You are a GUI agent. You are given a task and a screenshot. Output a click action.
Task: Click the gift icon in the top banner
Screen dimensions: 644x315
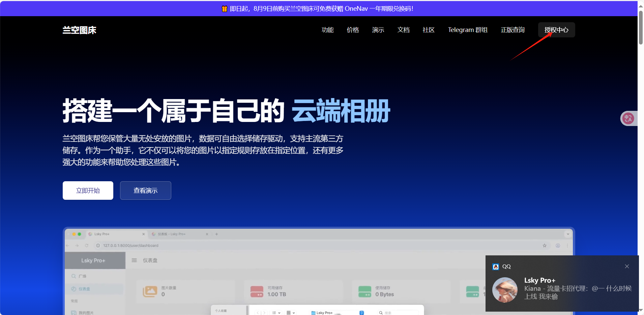(225, 9)
